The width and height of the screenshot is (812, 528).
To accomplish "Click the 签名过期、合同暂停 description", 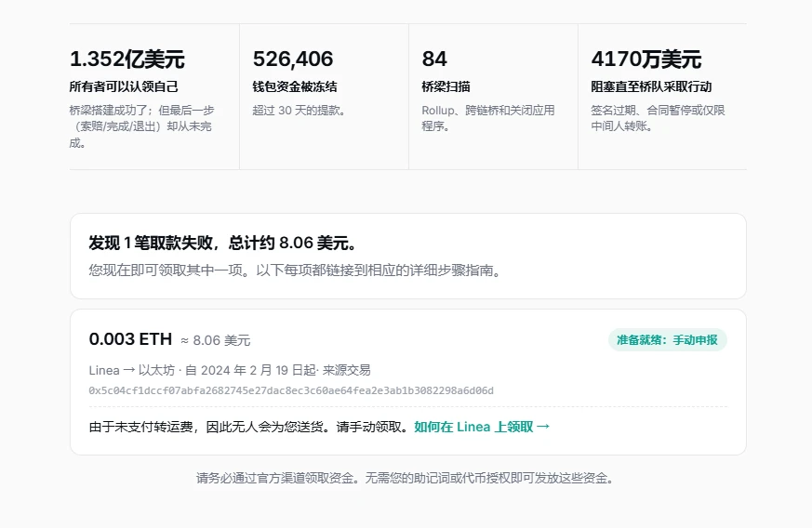I will coord(658,118).
